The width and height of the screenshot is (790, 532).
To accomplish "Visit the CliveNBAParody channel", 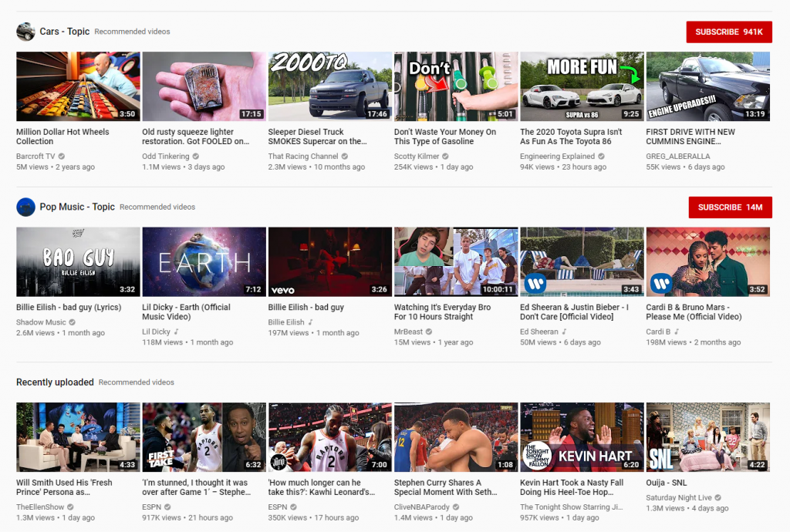I will click(421, 507).
